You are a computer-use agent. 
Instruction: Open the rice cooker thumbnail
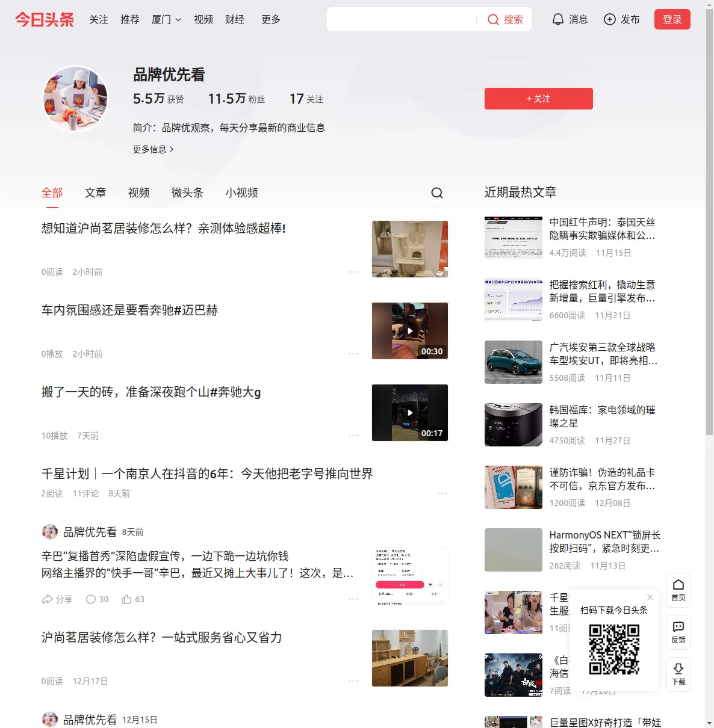point(514,425)
